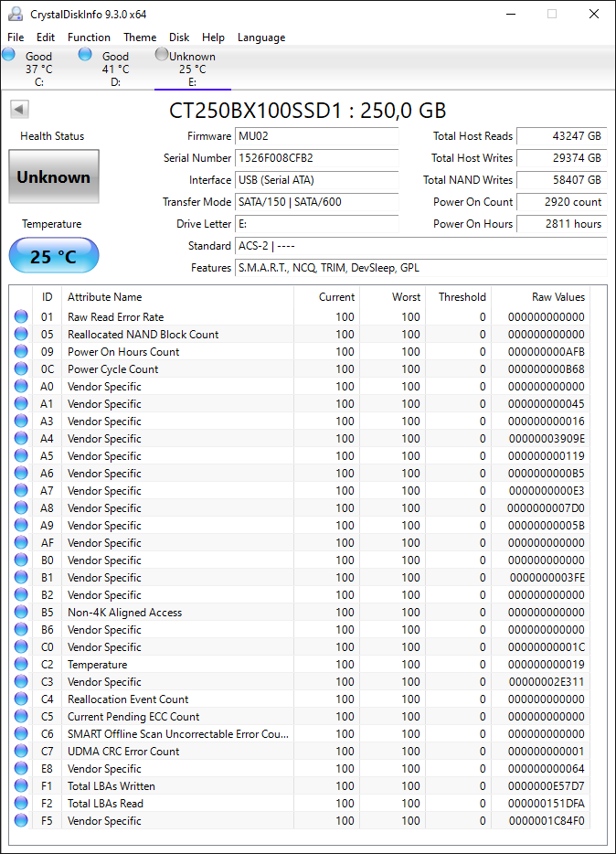Select the SMART Offline Scan Uncorrectable Error row text

[178, 733]
